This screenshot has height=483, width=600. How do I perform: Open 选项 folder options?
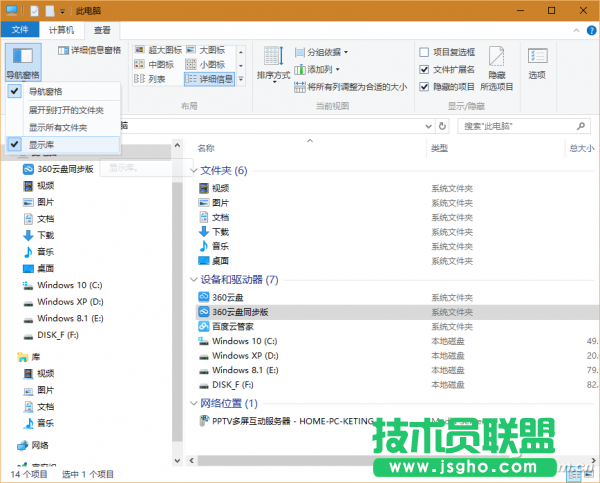[x=537, y=63]
